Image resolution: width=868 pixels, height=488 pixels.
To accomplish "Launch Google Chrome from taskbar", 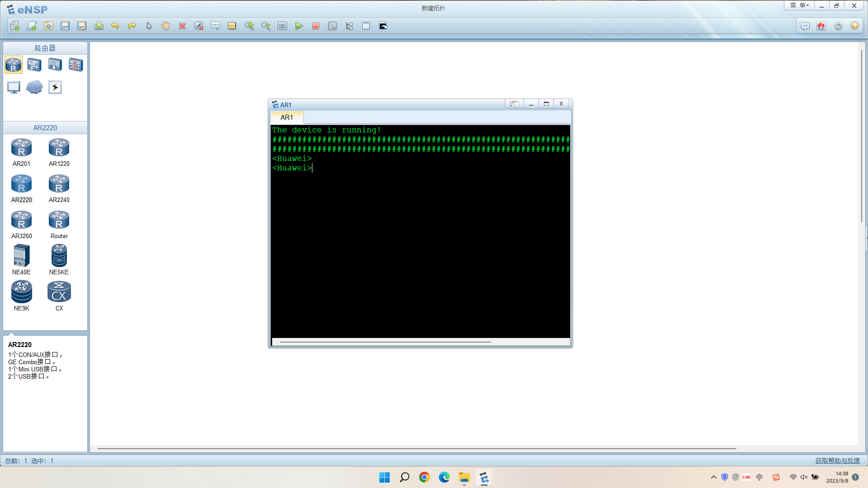I will click(x=425, y=477).
